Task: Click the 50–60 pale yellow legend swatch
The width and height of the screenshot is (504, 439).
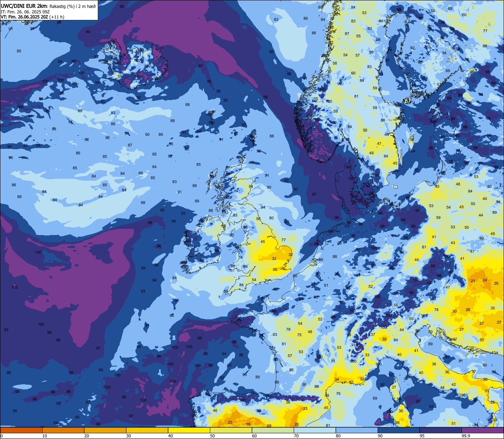Action: pos(231,430)
